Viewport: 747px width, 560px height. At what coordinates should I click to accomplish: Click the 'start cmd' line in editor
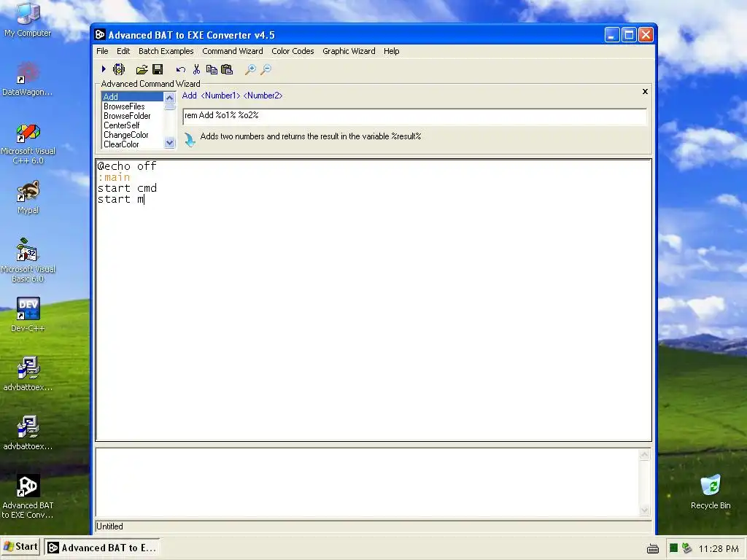pos(127,188)
